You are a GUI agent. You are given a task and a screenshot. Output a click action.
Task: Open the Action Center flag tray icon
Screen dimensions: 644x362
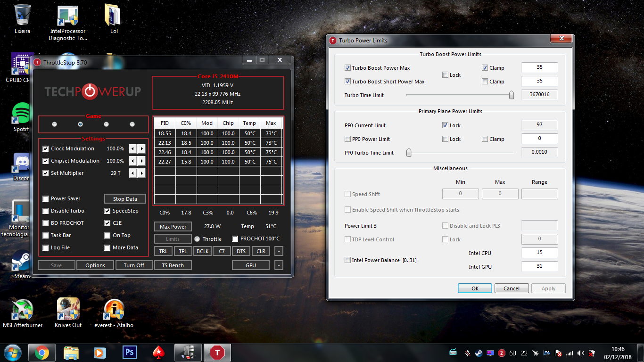[x=559, y=353]
